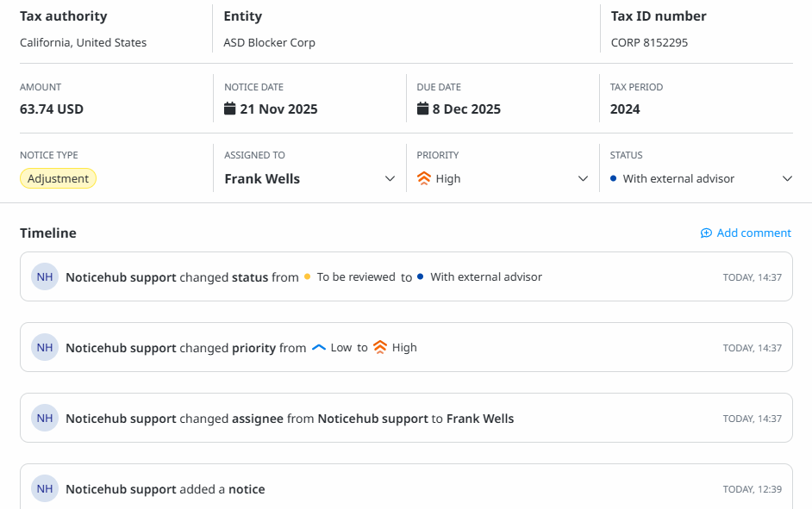812x509 pixels.
Task: Click the NH avatar on status change entry
Action: tap(45, 276)
